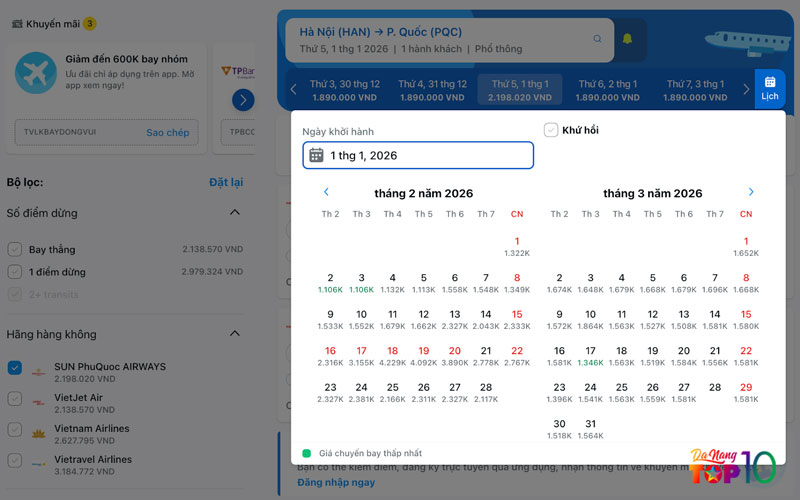This screenshot has height=500, width=800.
Task: Click the Đăng nhập ngay link
Action: click(x=336, y=482)
